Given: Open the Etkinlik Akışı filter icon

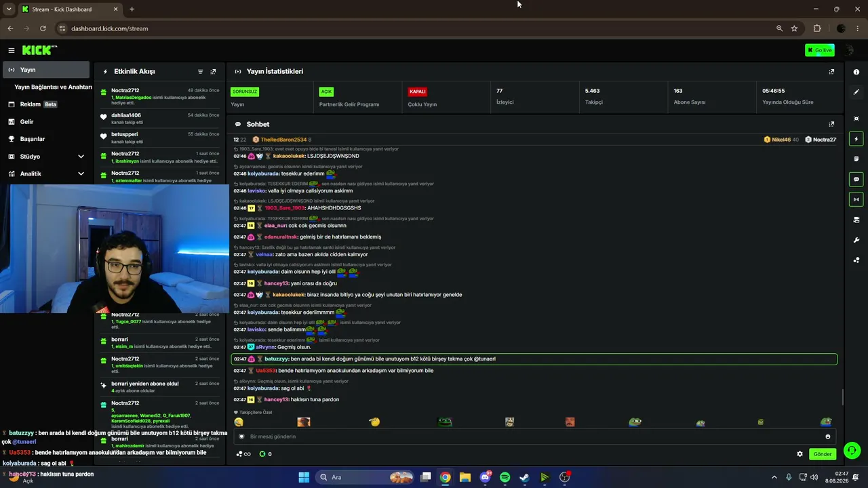Looking at the screenshot, I should (200, 71).
